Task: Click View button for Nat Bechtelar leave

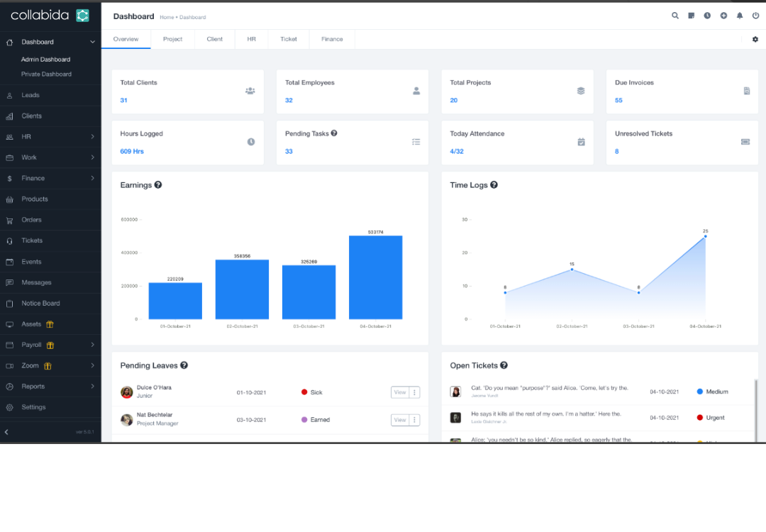Action: click(400, 420)
